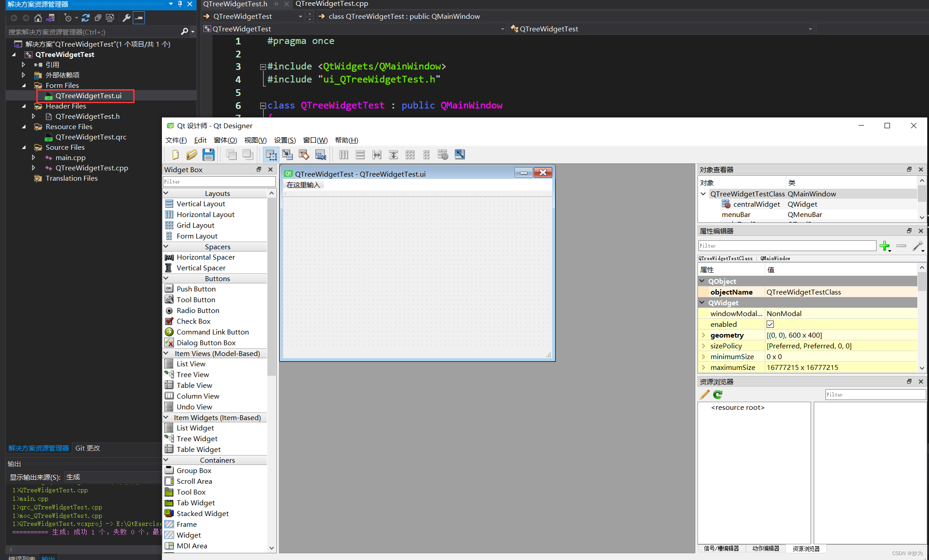The height and width of the screenshot is (560, 929).
Task: Select Tree Widget in Widget Box
Action: [197, 438]
